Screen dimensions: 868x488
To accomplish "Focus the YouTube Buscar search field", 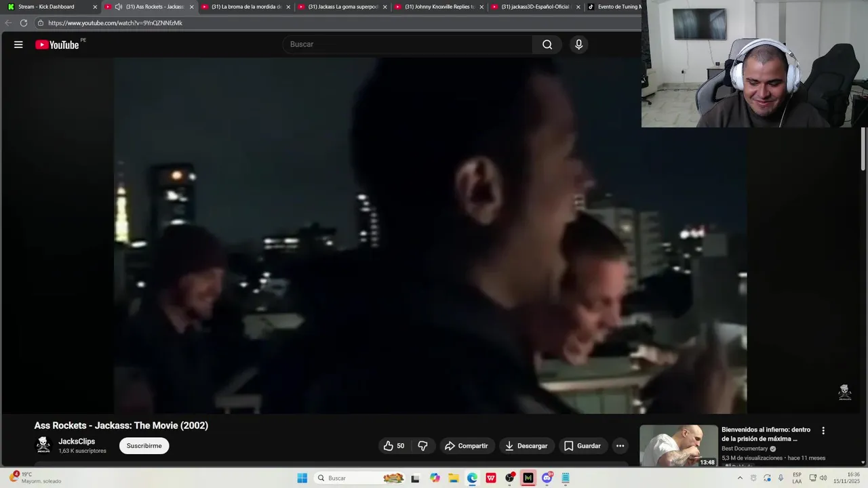I will 408,45.
